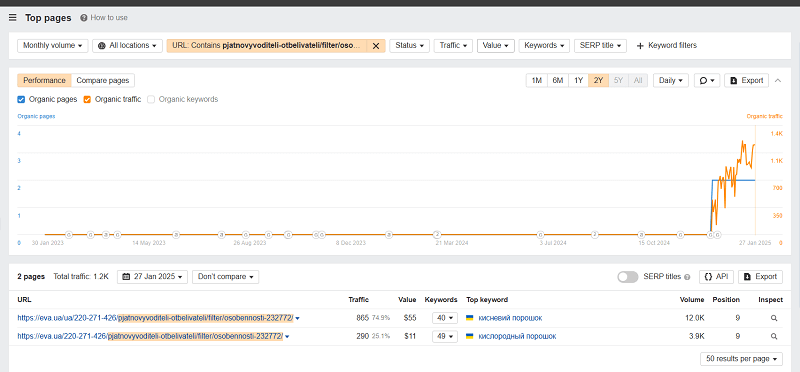Open the 40 keywords dropdown
The width and height of the screenshot is (800, 372).
pos(444,318)
